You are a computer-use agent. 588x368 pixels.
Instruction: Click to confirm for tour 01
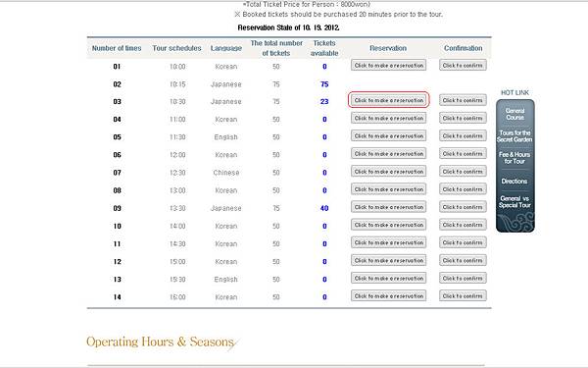coord(463,66)
